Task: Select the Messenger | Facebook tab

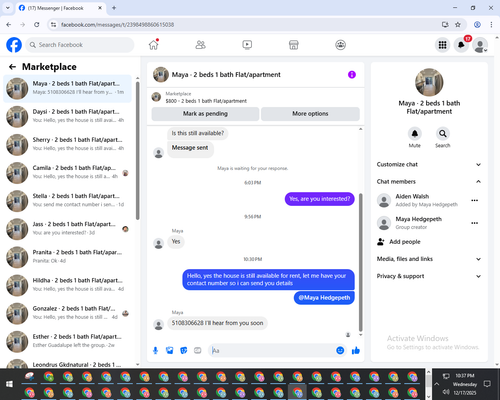Action: (x=61, y=8)
